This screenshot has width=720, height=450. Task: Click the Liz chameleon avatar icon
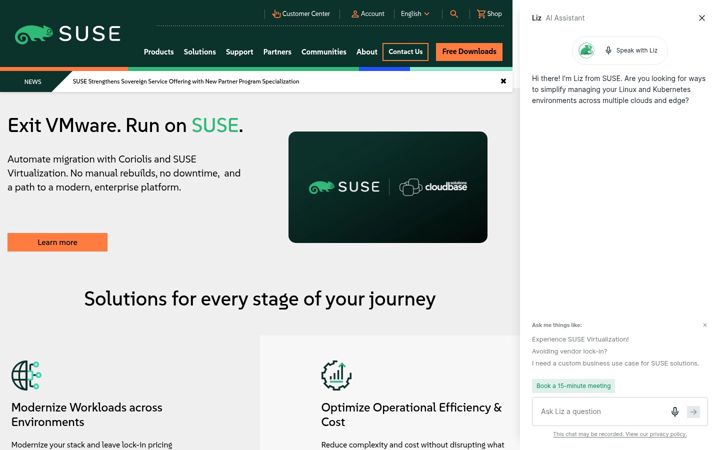pos(586,50)
